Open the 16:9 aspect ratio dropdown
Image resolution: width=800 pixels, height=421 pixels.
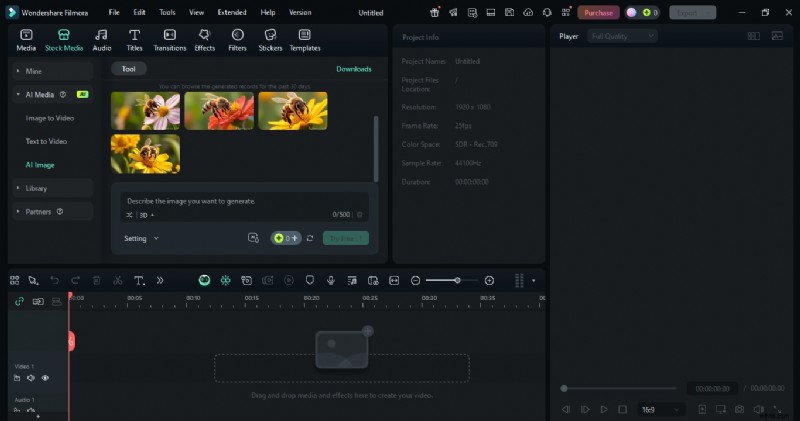(662, 409)
